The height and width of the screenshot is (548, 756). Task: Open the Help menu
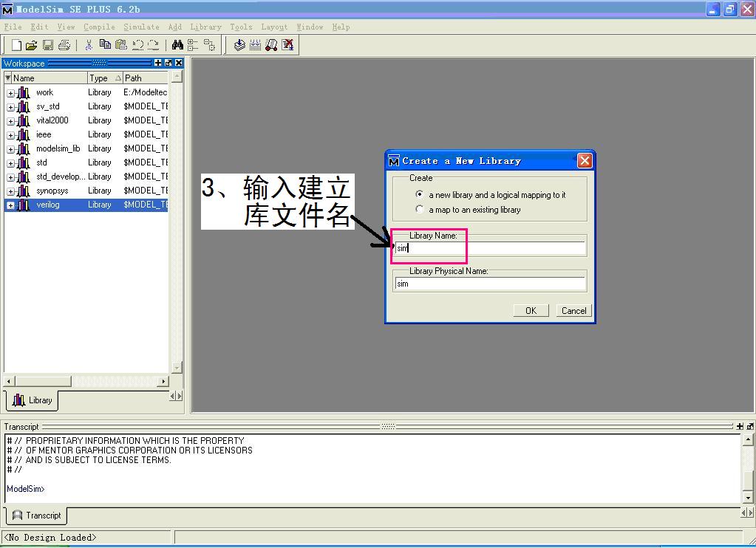(341, 27)
